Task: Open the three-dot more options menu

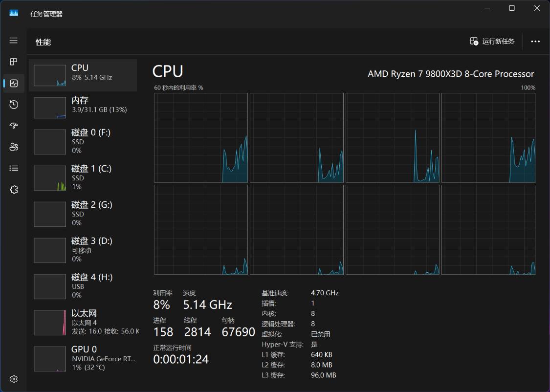Action: (x=535, y=42)
